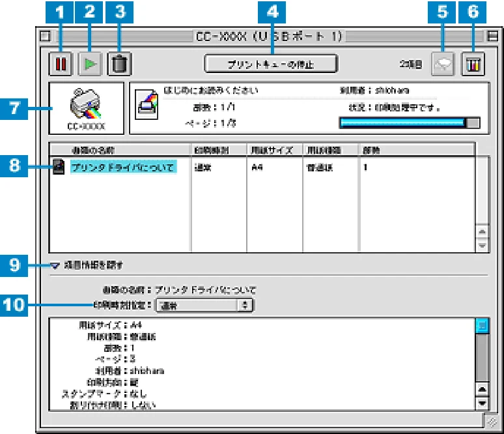The width and height of the screenshot is (504, 434).
Task: Click the currently printing document icon
Action: (147, 104)
